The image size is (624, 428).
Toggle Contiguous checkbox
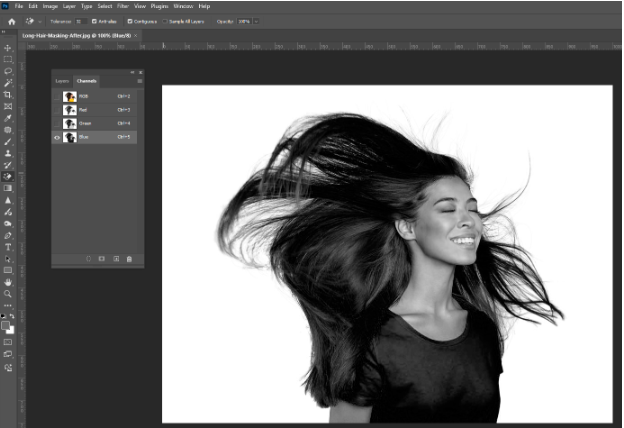(x=130, y=21)
